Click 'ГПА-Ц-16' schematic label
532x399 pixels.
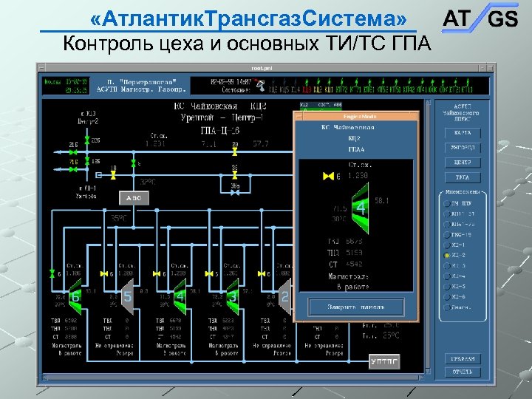click(220, 130)
